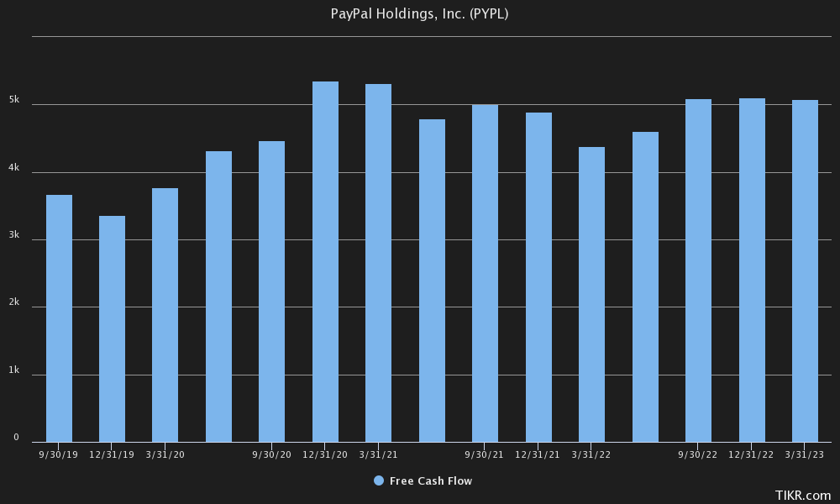Select the 9/30/22 free cash flow bar

tap(698, 270)
